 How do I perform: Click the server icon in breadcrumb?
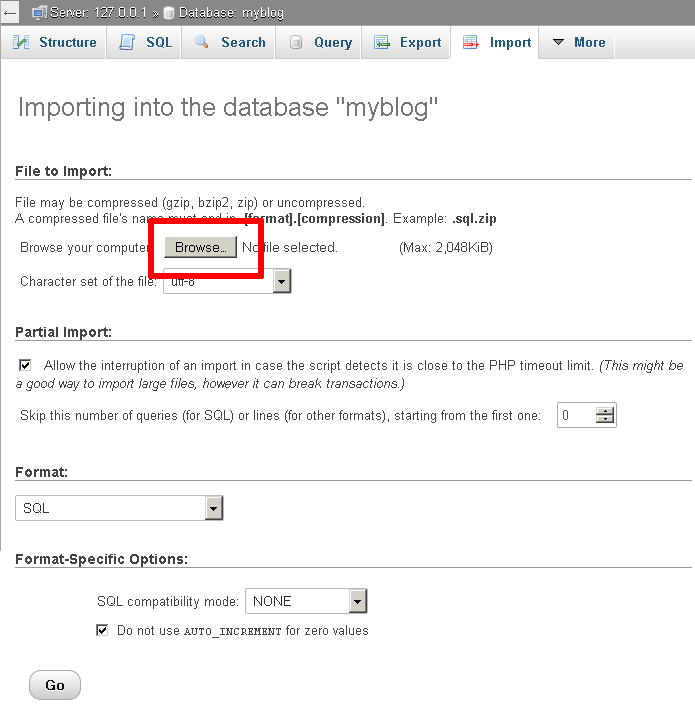(40, 13)
